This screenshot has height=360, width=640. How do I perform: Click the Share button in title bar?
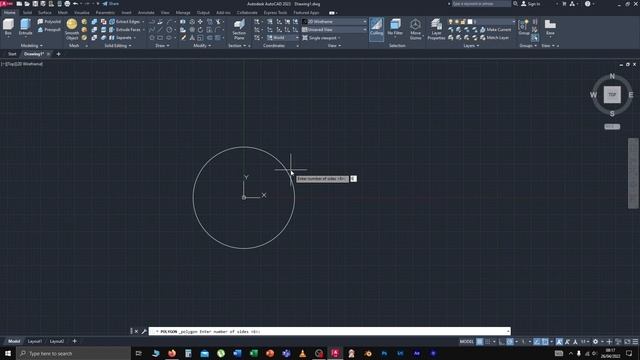[x=110, y=4]
